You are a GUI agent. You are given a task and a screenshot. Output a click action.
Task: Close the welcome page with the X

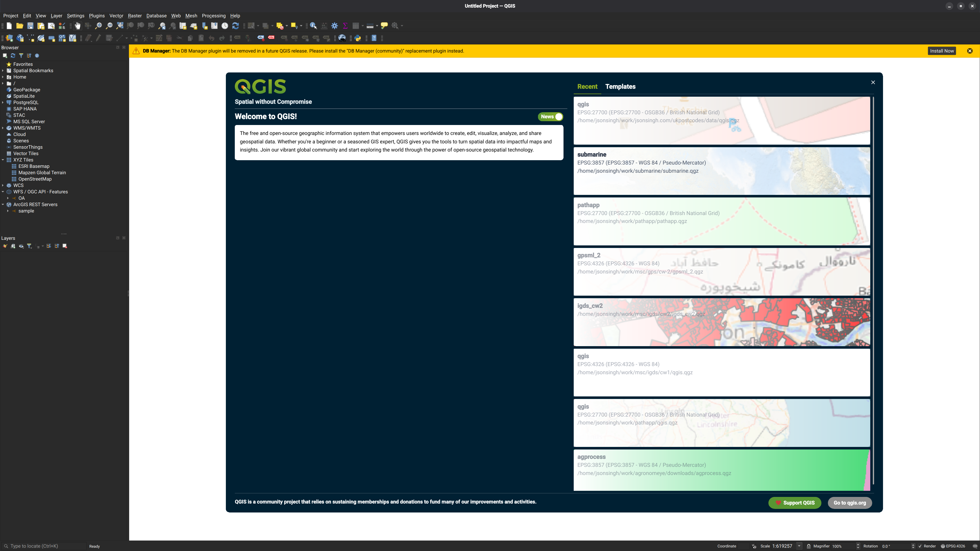pyautogui.click(x=873, y=82)
